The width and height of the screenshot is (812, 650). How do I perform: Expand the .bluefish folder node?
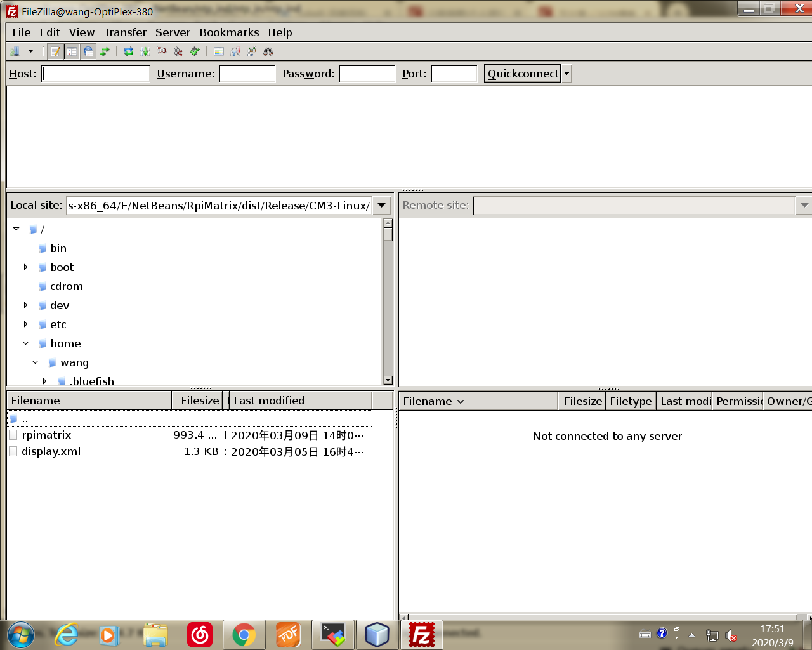tap(44, 381)
